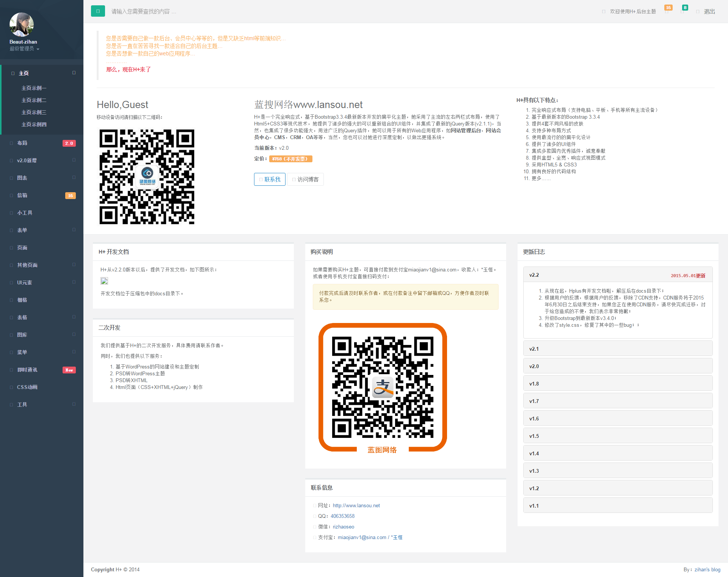Click the mobile access QR code image
728x577 pixels.
147,177
